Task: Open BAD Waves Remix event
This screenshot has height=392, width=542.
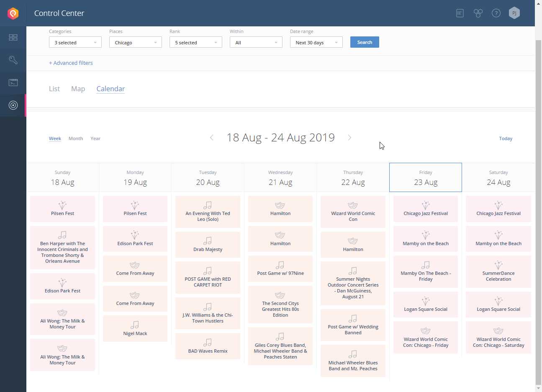Action: click(x=208, y=346)
